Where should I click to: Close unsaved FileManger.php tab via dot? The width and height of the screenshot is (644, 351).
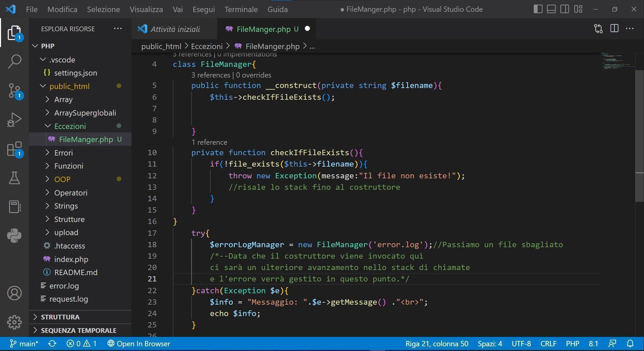(x=307, y=29)
